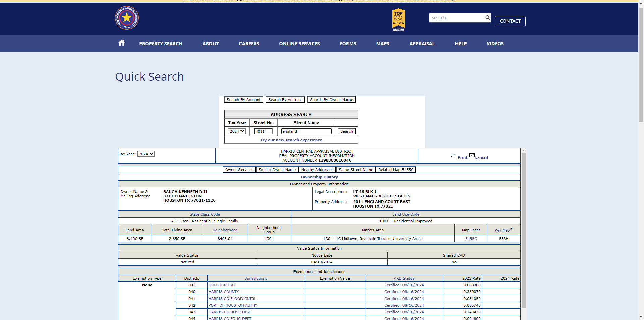Click the home icon in navigation bar
Screen dimensions: 644x320
click(122, 43)
